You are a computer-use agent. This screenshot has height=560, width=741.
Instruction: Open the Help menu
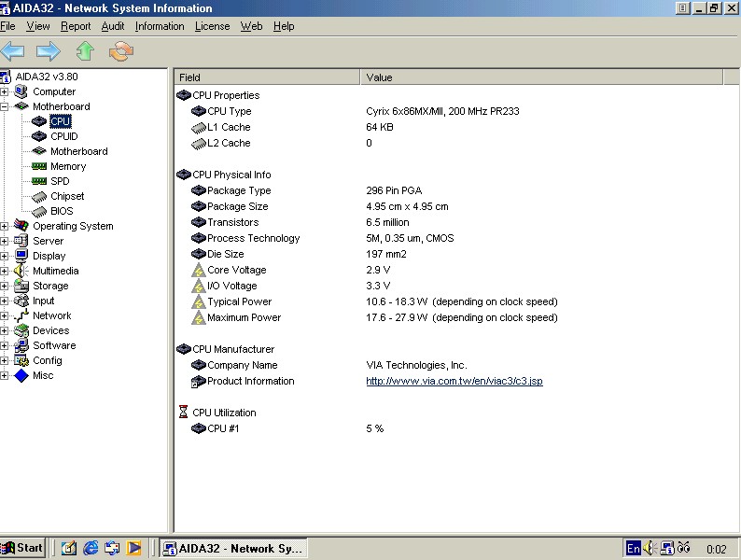point(284,26)
